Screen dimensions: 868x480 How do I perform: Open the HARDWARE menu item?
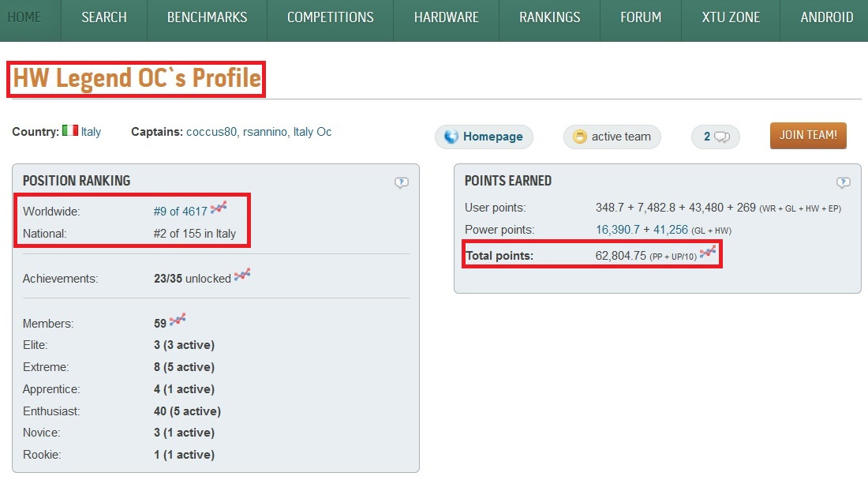[x=446, y=17]
